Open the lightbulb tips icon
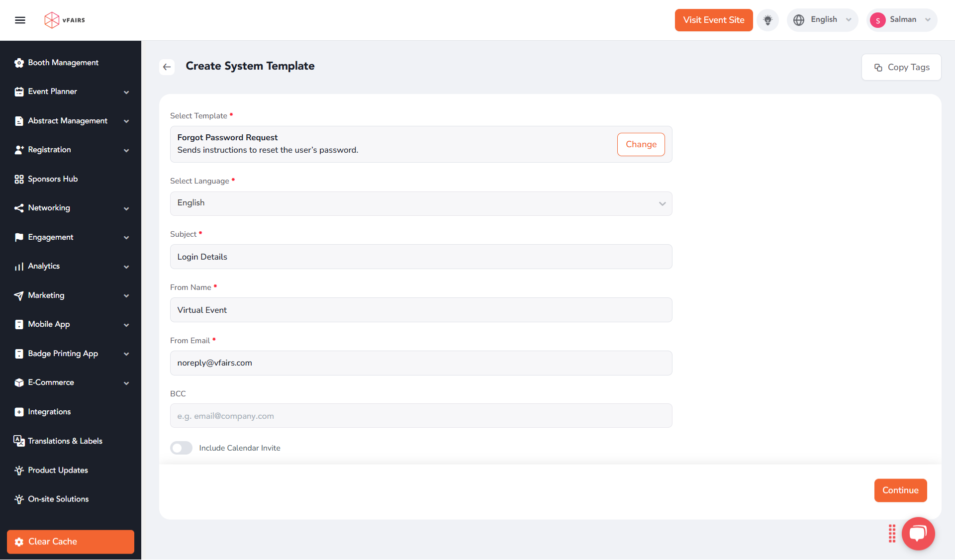Screen dimensions: 955x560 click(767, 20)
